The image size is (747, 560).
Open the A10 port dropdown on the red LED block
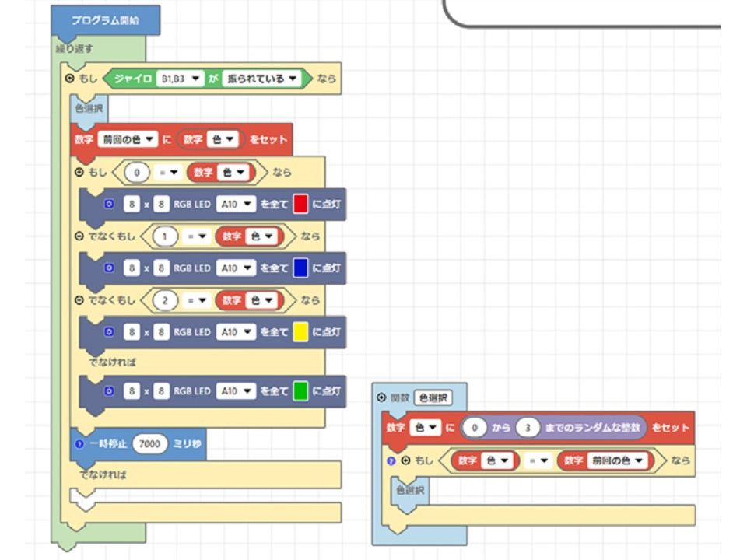236,204
